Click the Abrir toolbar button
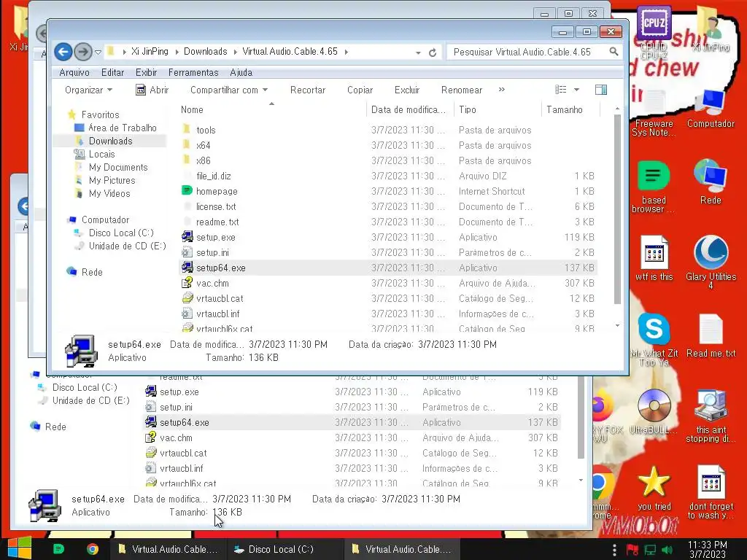 click(152, 90)
